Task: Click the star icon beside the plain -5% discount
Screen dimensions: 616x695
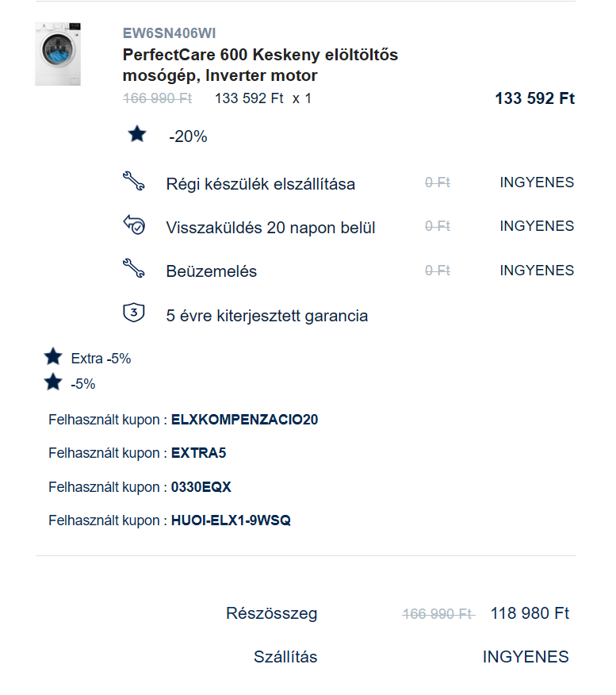Action: [53, 382]
